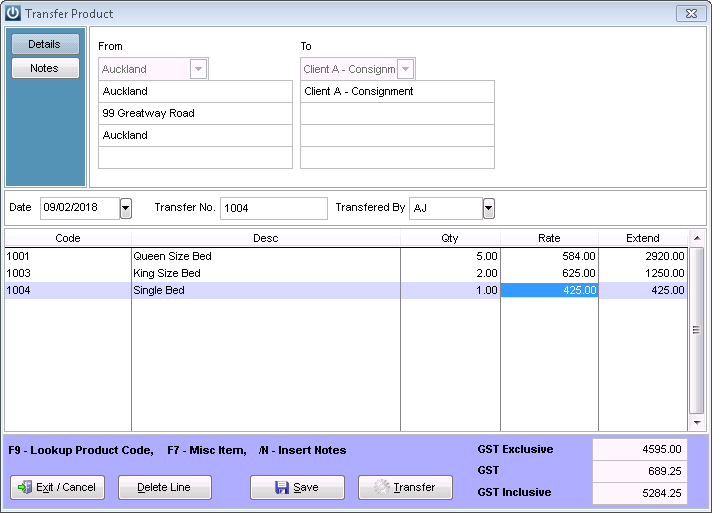Click the Exit / Cancel button
Viewport: 712px width, 513px height.
tap(58, 488)
